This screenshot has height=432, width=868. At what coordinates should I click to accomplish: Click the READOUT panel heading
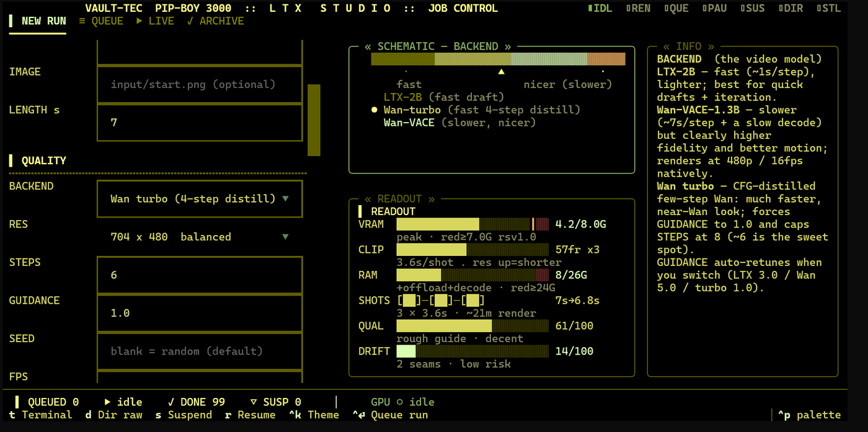[387, 212]
